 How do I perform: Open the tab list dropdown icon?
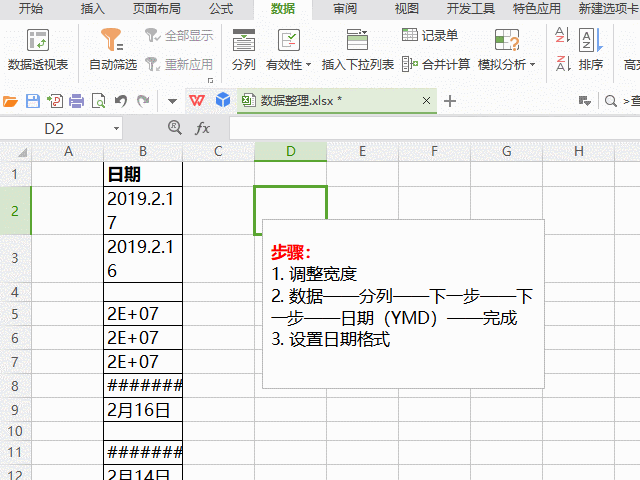[x=584, y=101]
